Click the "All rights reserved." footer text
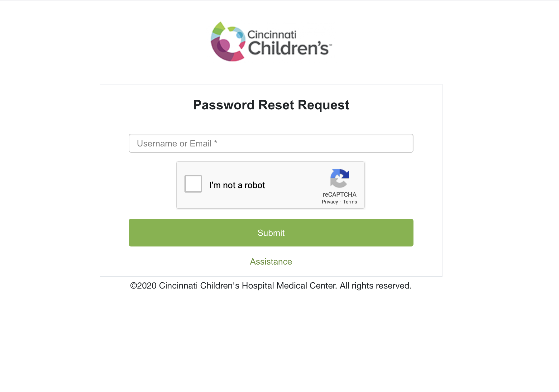 tap(376, 286)
